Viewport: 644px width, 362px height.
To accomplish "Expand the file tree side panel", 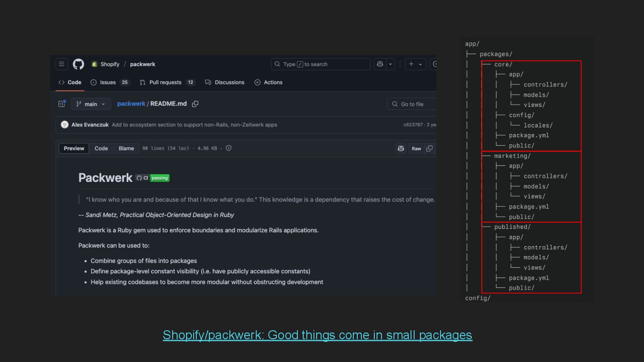I will 62,104.
